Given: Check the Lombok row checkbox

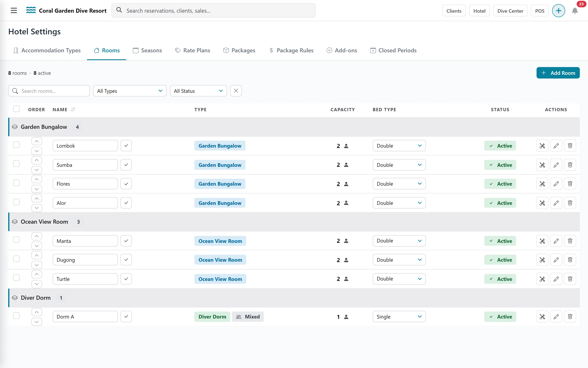Looking at the screenshot, I should point(16,145).
